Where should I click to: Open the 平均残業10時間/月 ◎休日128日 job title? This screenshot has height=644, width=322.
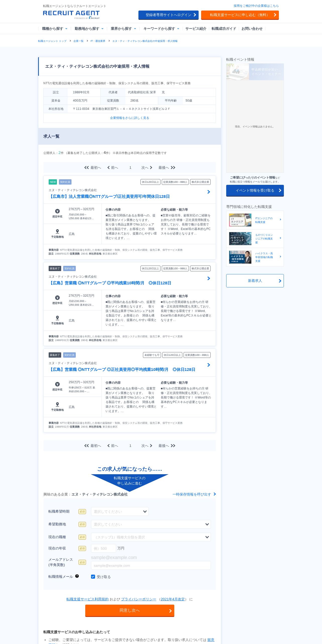110,283
